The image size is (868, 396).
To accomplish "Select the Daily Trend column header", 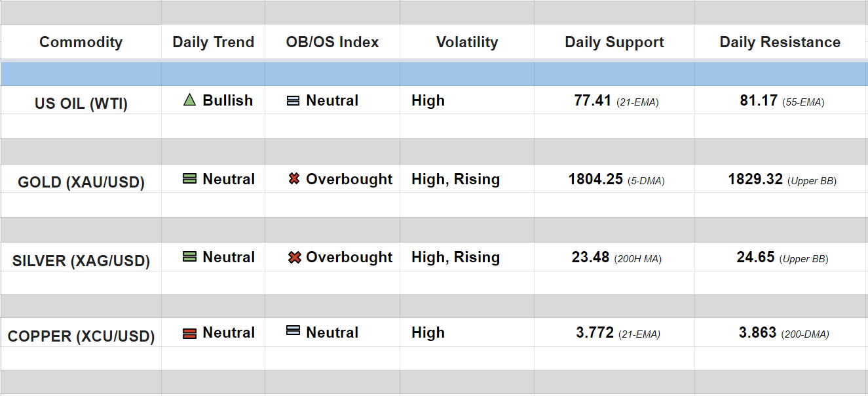I will (213, 42).
